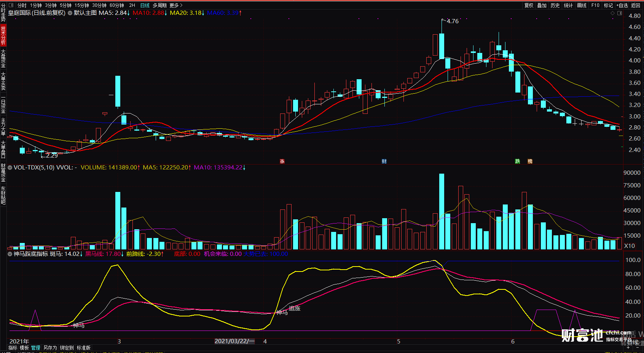Click the 另存为 save-as button
The width and height of the screenshot is (644, 353).
(x=50, y=348)
